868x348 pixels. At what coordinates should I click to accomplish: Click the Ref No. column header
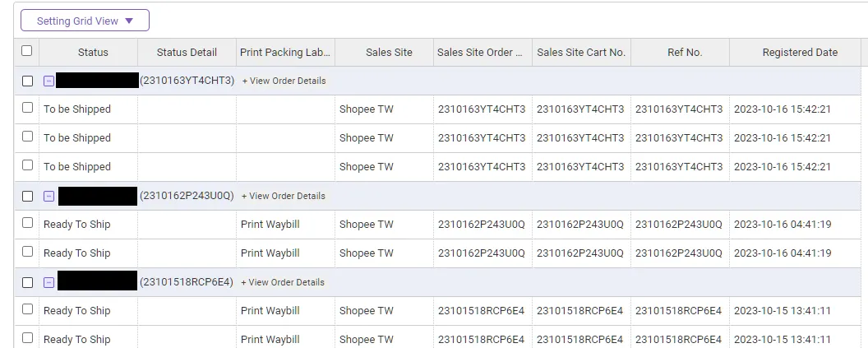click(x=684, y=53)
